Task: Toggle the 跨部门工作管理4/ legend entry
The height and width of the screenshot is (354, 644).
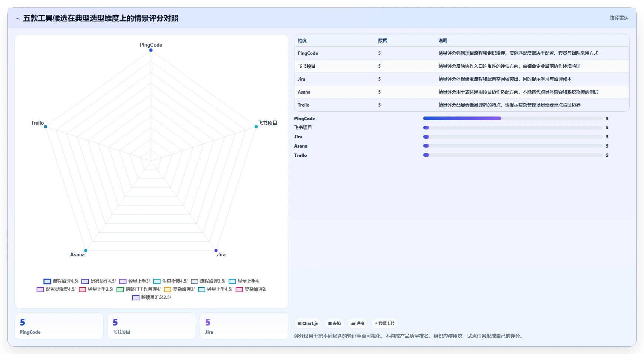Action: (139, 289)
